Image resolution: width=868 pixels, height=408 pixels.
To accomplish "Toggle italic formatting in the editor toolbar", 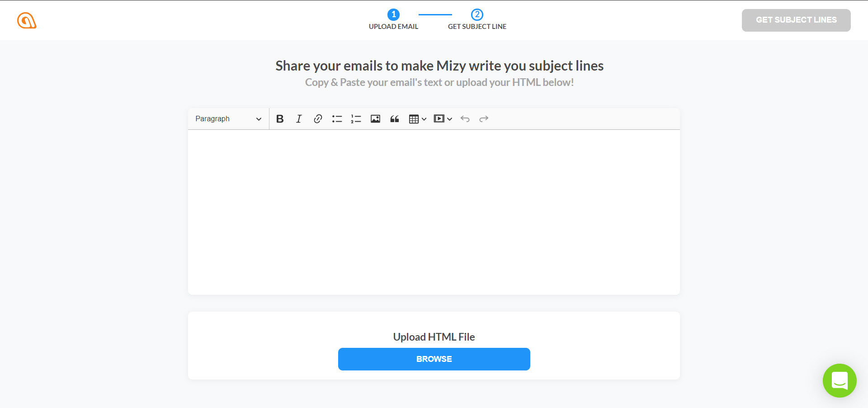I will tap(299, 119).
